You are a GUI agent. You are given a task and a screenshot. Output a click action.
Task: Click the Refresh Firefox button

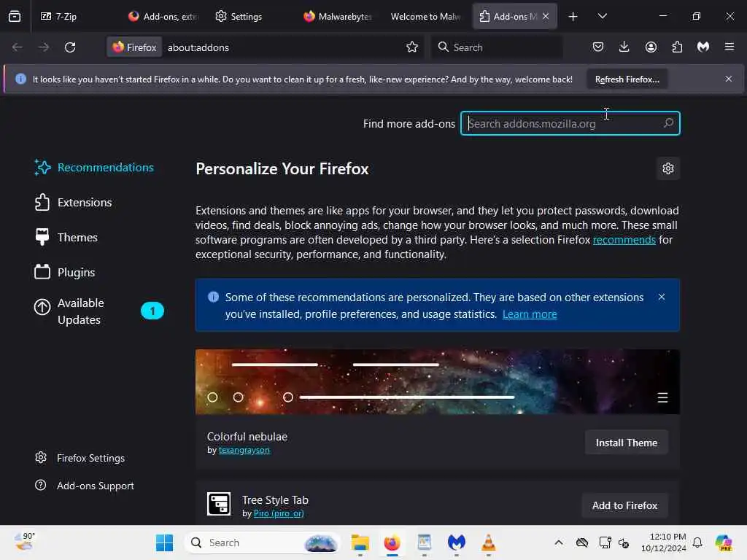coord(627,79)
